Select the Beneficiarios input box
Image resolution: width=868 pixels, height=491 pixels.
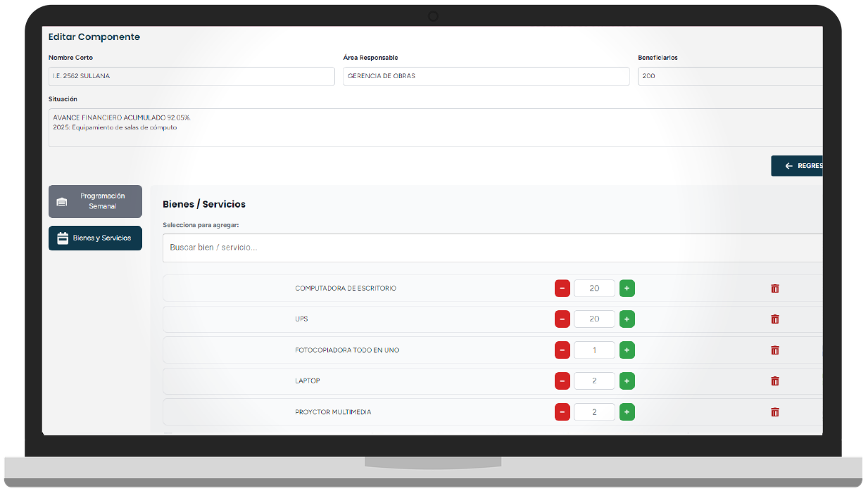click(x=729, y=76)
